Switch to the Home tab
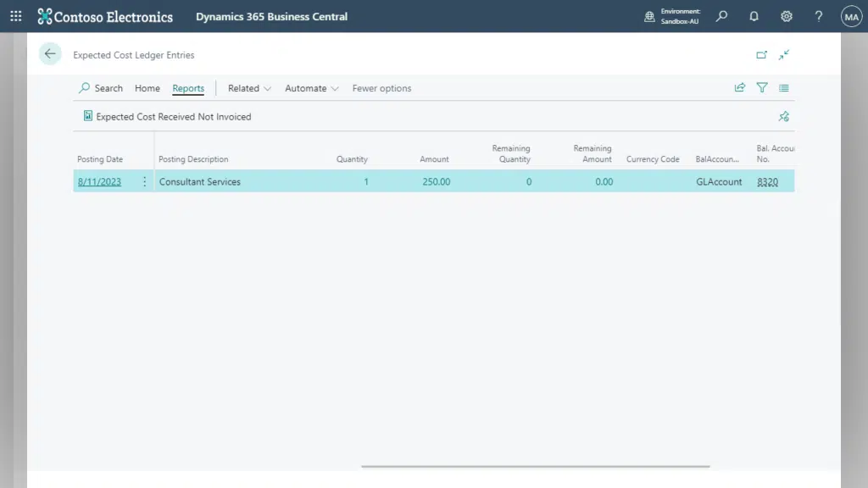The image size is (868, 488). pyautogui.click(x=147, y=88)
